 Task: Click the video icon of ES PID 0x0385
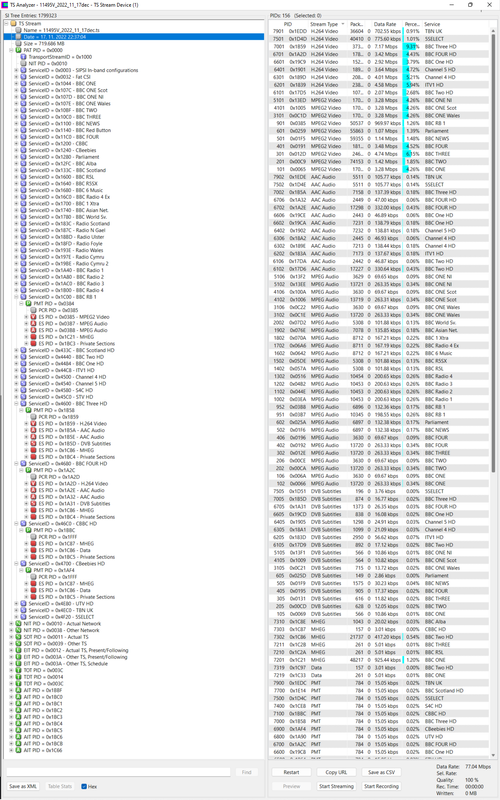click(34, 317)
